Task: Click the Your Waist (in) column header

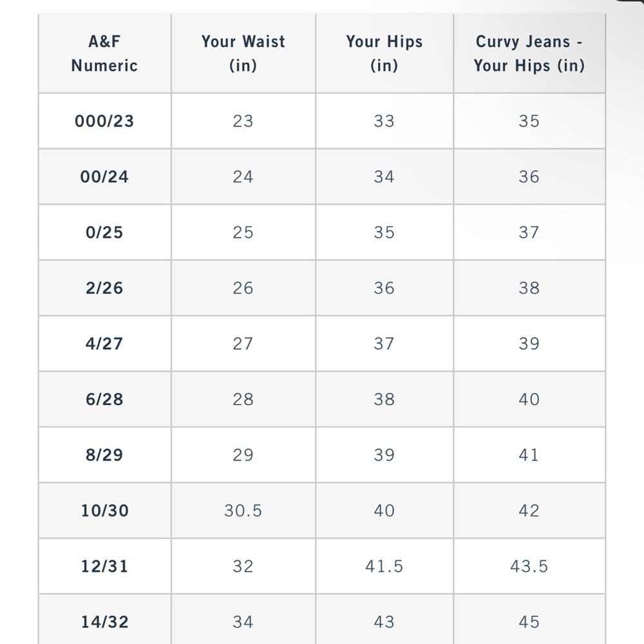Action: coord(243,53)
